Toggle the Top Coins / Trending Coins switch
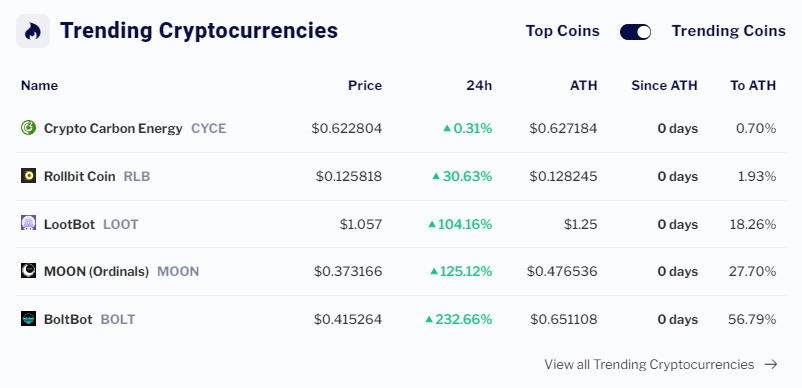 tap(635, 32)
